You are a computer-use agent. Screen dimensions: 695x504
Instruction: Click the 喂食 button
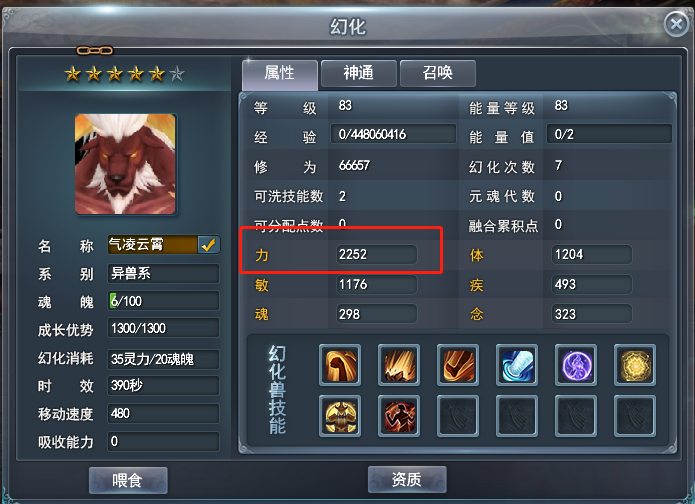(x=128, y=480)
